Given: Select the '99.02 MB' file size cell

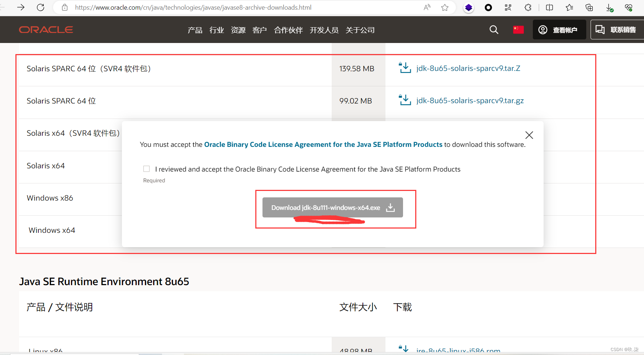Looking at the screenshot, I should click(x=356, y=101).
